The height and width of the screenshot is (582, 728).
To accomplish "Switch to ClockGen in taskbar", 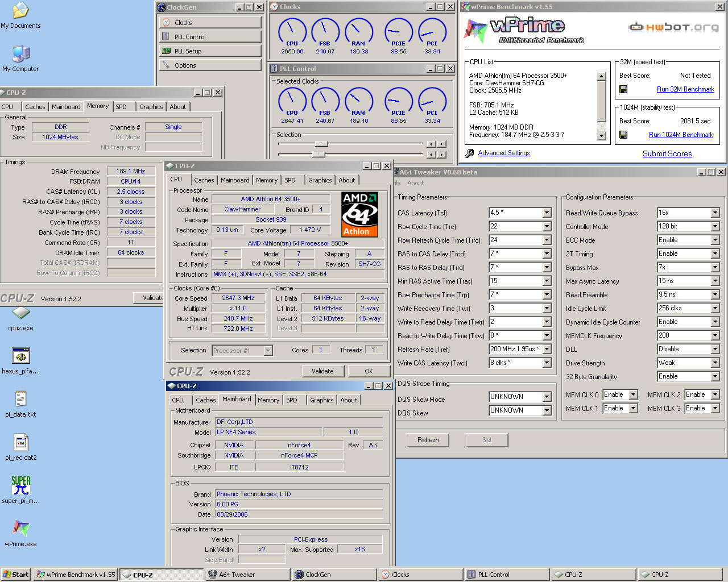I will (333, 575).
